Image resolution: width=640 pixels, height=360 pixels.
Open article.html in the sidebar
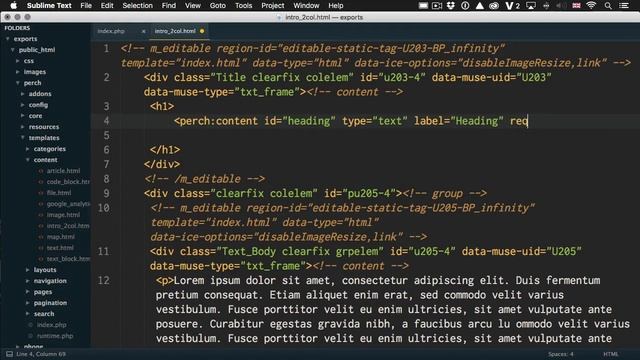pos(63,171)
